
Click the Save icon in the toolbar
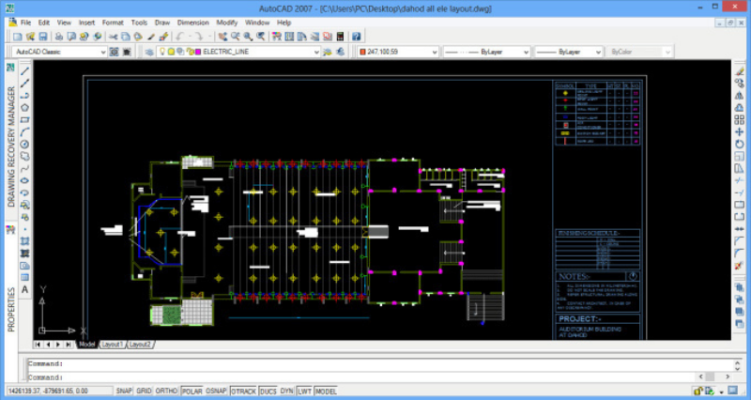41,36
